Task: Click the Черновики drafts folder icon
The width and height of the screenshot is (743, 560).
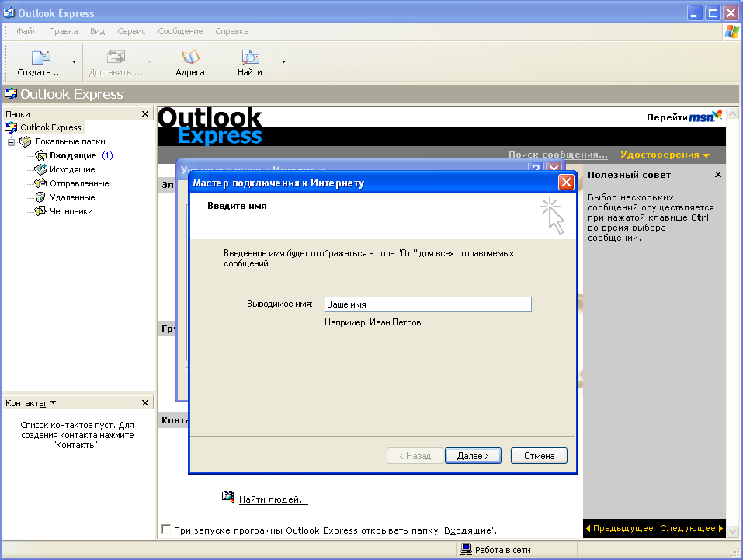Action: tap(40, 211)
